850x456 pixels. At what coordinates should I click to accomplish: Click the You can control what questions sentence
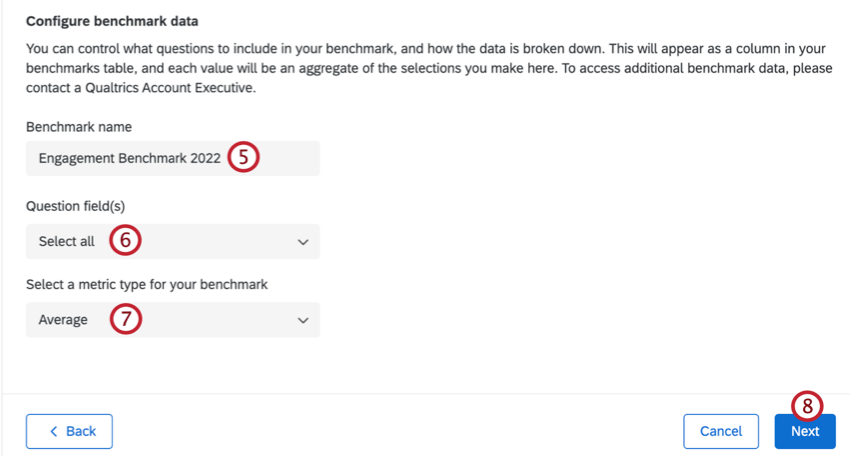[200, 48]
